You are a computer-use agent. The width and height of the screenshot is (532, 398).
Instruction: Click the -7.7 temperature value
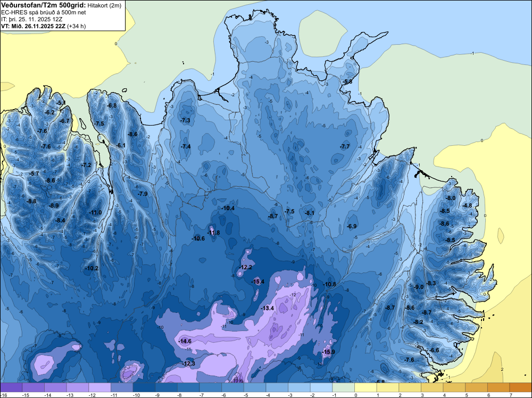[x=345, y=146]
